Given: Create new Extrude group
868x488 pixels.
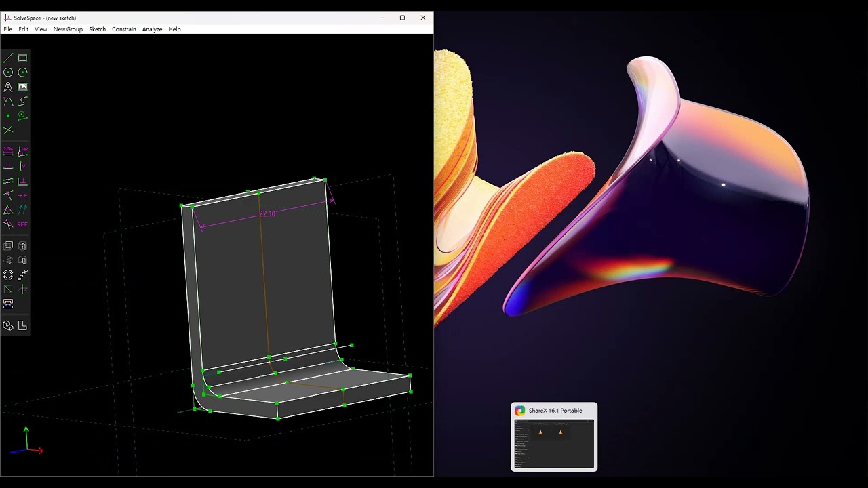Looking at the screenshot, I should (x=8, y=246).
